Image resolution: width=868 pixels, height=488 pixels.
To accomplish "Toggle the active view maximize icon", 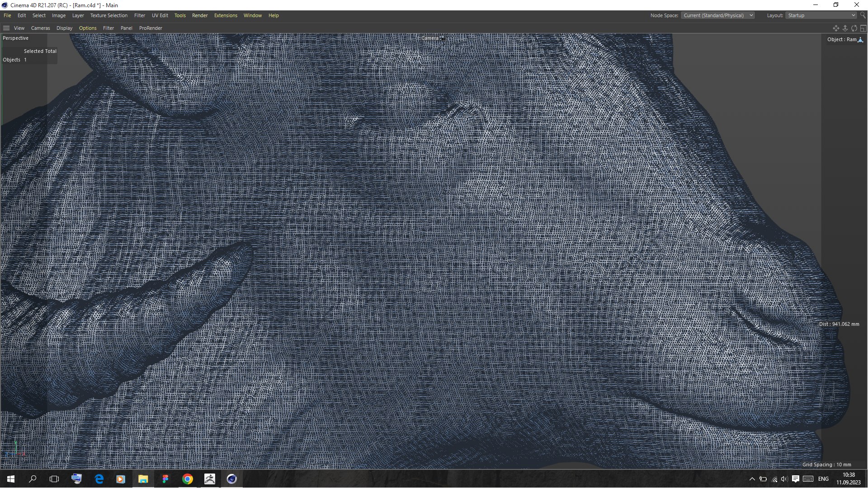I will tap(863, 28).
